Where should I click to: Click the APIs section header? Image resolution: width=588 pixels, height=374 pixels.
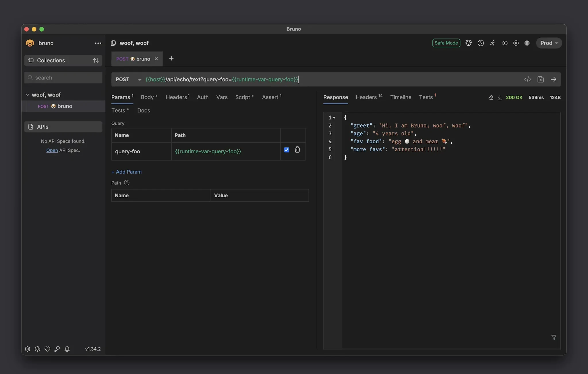pos(63,127)
